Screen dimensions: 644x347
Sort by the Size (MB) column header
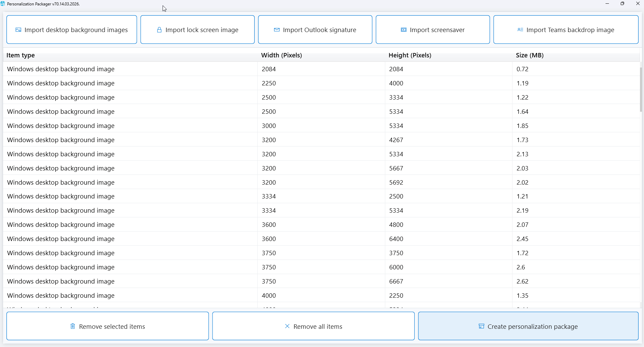[x=529, y=55]
